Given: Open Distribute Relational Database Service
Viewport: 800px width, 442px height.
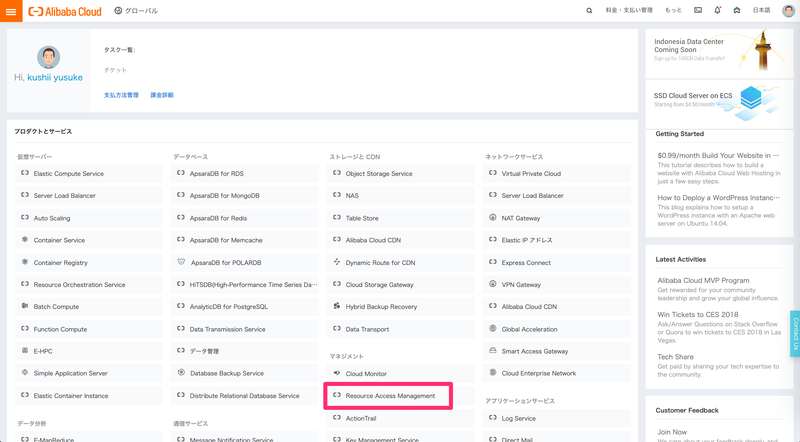Looking at the screenshot, I should click(x=244, y=396).
